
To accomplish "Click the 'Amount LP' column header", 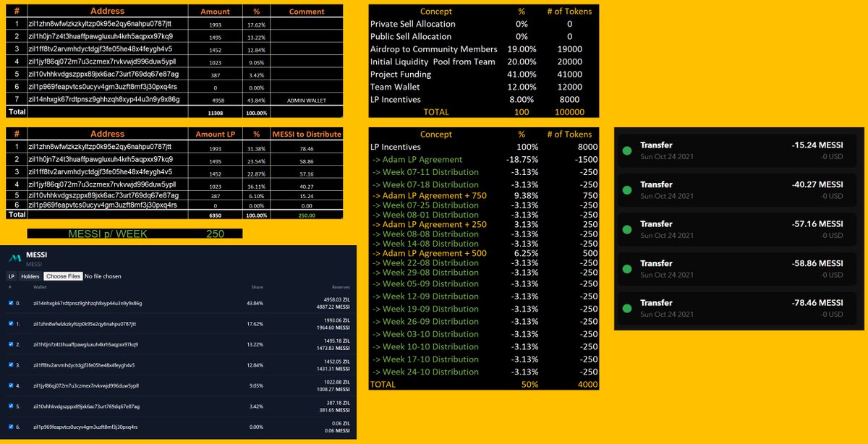I will pos(216,134).
